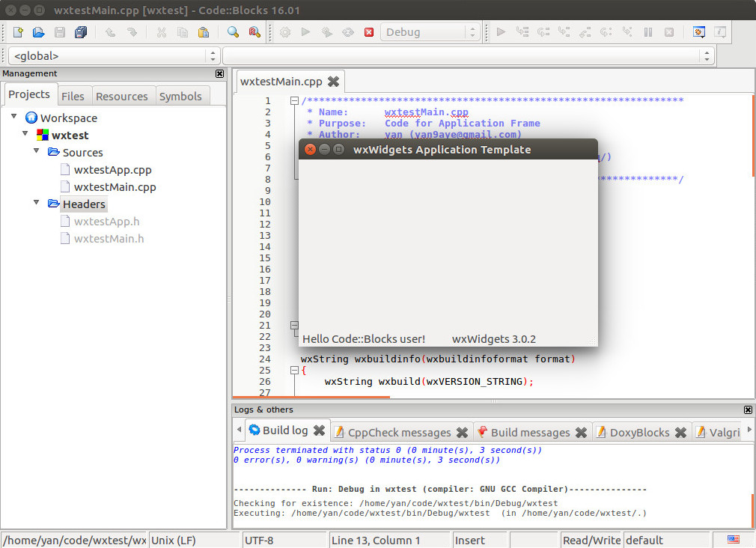This screenshot has height=548, width=756.
Task: Click the Paste clipboard icon
Action: click(204, 32)
